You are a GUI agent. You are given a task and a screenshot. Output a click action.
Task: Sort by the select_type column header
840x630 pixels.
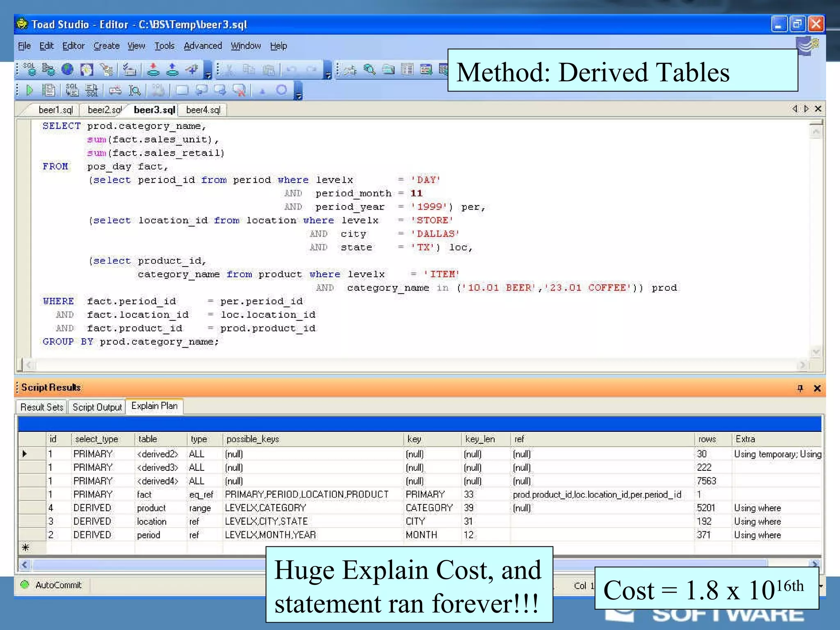(x=103, y=439)
